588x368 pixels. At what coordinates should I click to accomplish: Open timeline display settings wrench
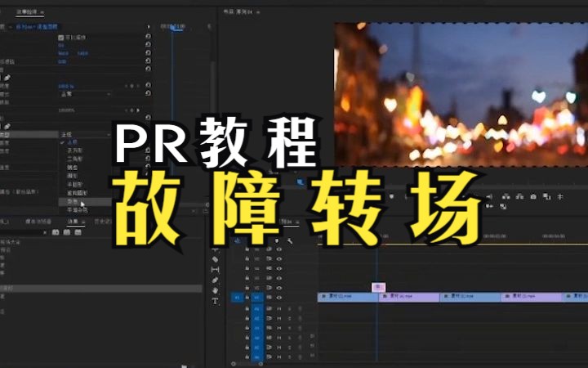[x=289, y=240]
